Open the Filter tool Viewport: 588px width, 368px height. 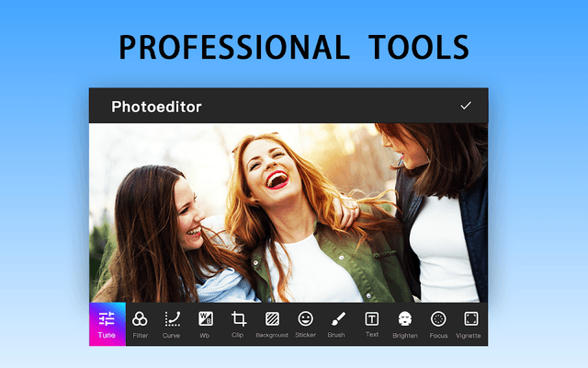click(140, 324)
